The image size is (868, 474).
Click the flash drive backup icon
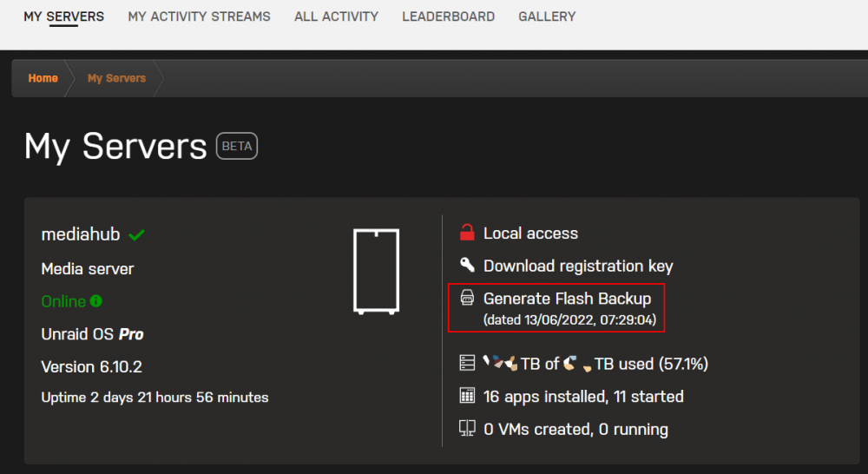tap(467, 298)
